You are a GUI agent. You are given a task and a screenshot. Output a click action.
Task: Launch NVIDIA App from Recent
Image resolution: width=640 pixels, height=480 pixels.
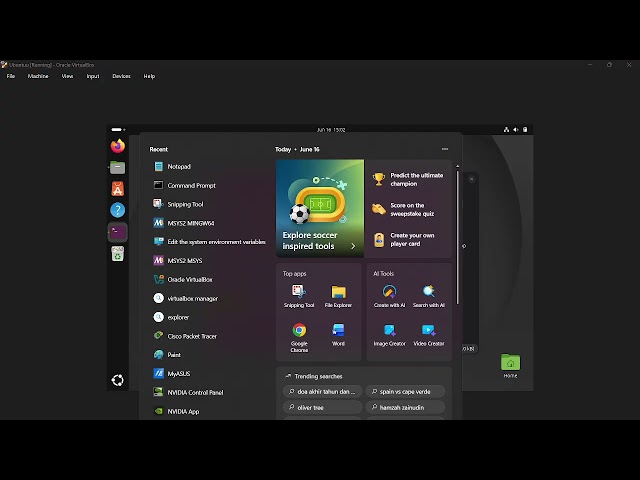209,411
